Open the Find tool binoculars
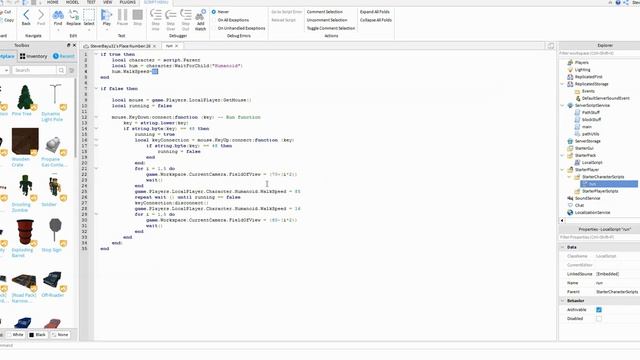640x360 pixels. [58, 18]
